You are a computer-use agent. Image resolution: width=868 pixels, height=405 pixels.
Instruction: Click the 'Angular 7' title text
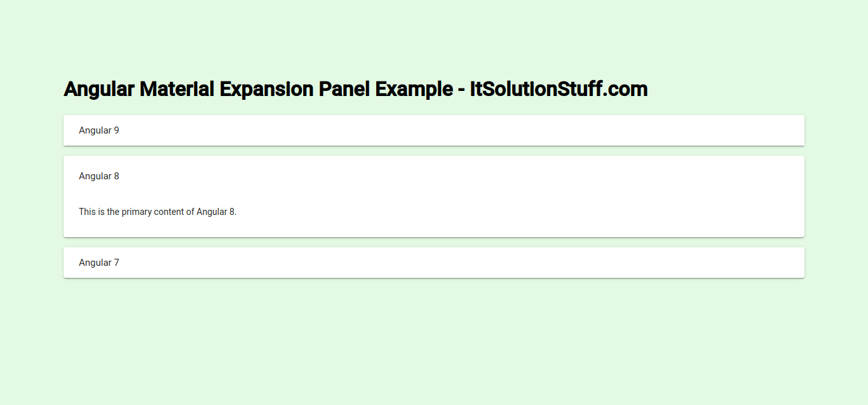coord(99,263)
